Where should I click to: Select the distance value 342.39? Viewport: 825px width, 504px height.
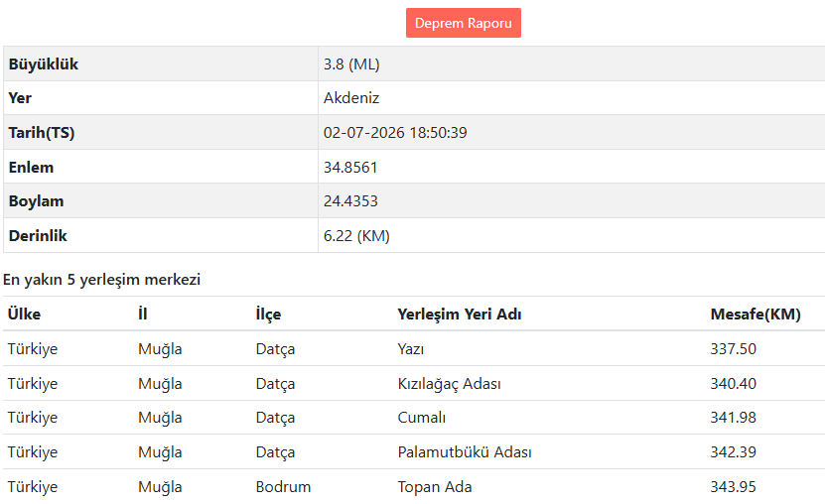(733, 452)
